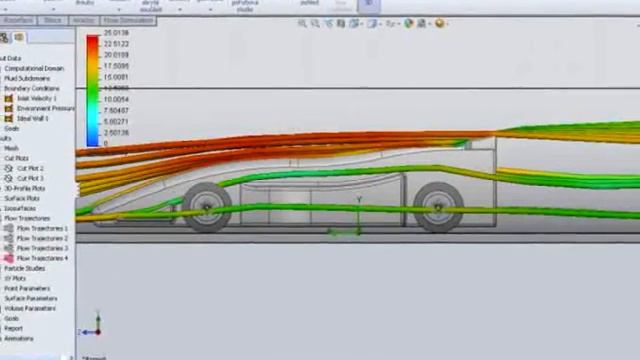
Task: Select Point Parameters in the tree
Action: [x=27, y=288]
